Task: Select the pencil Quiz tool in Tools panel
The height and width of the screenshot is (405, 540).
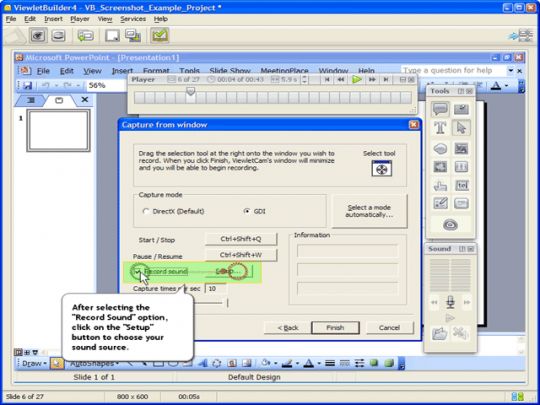Action: coord(440,203)
